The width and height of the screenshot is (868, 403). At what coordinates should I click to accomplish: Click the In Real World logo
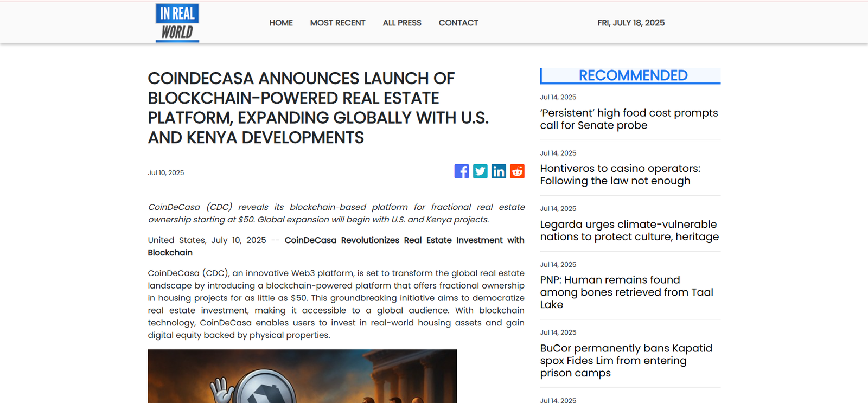[177, 23]
